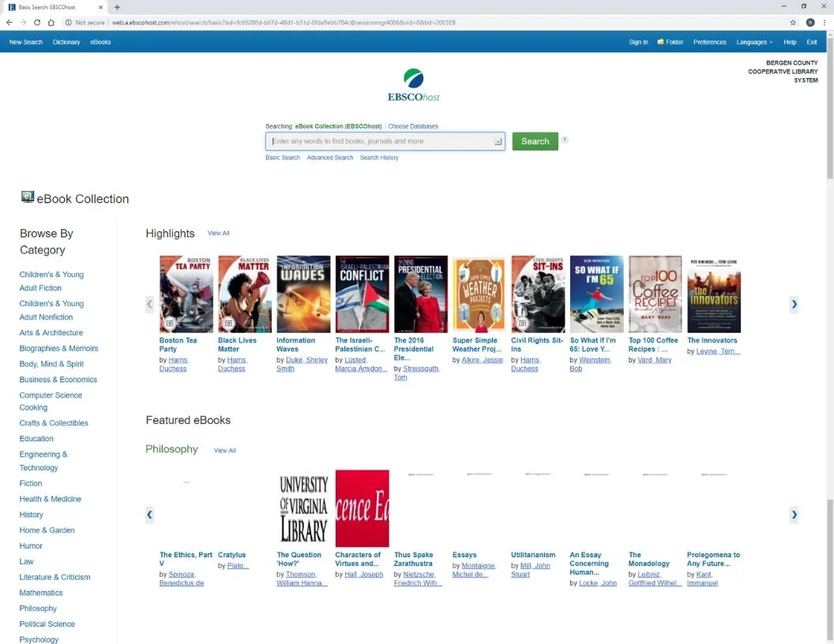834x644 pixels.
Task: Open University of Virginia Library cover image
Action: click(x=304, y=508)
